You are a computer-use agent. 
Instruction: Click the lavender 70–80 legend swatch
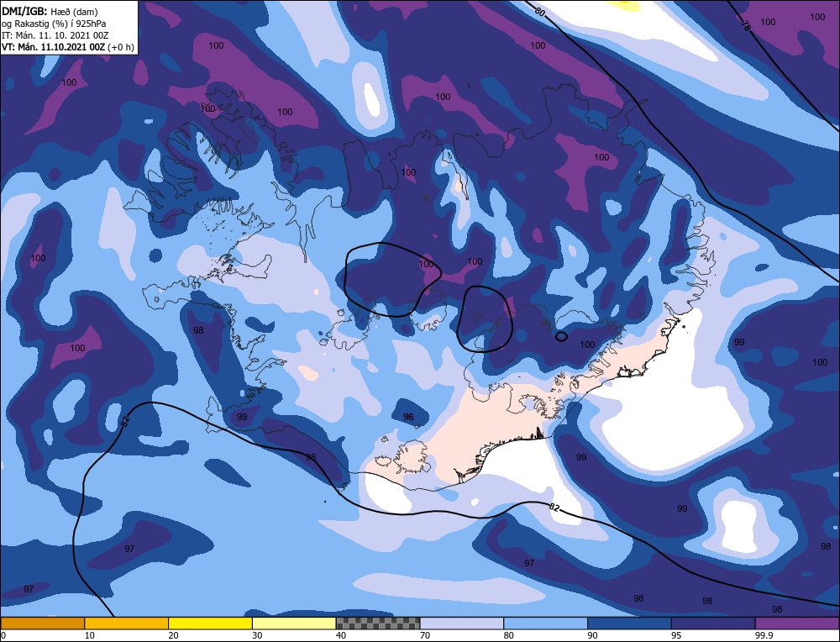coord(462,623)
